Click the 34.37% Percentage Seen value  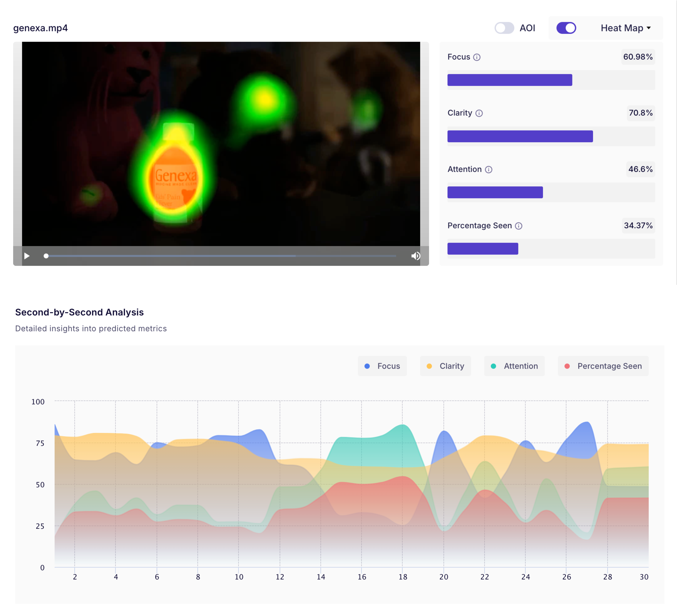tap(638, 225)
